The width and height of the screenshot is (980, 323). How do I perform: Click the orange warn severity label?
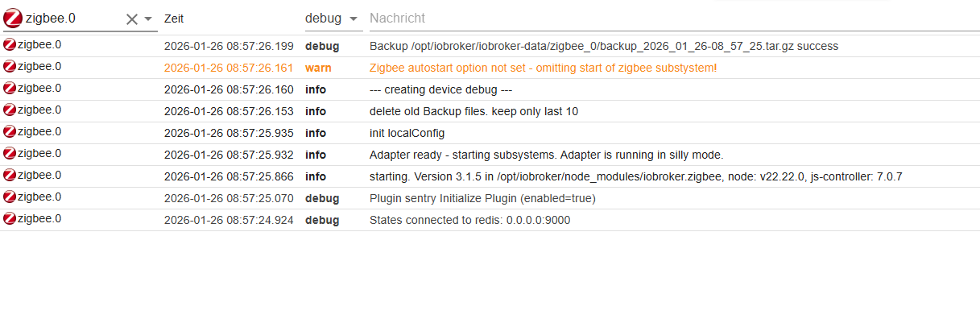318,68
